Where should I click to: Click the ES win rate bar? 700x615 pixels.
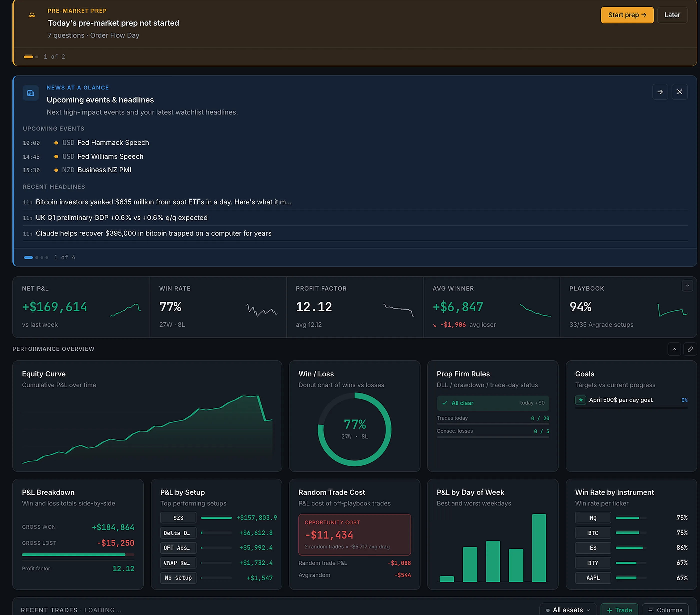631,548
